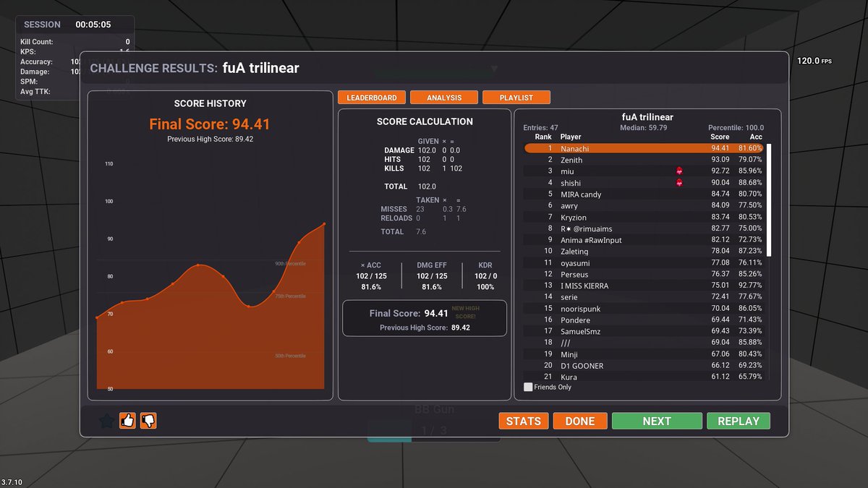
Task: Select player miu in leaderboard
Action: click(644, 171)
